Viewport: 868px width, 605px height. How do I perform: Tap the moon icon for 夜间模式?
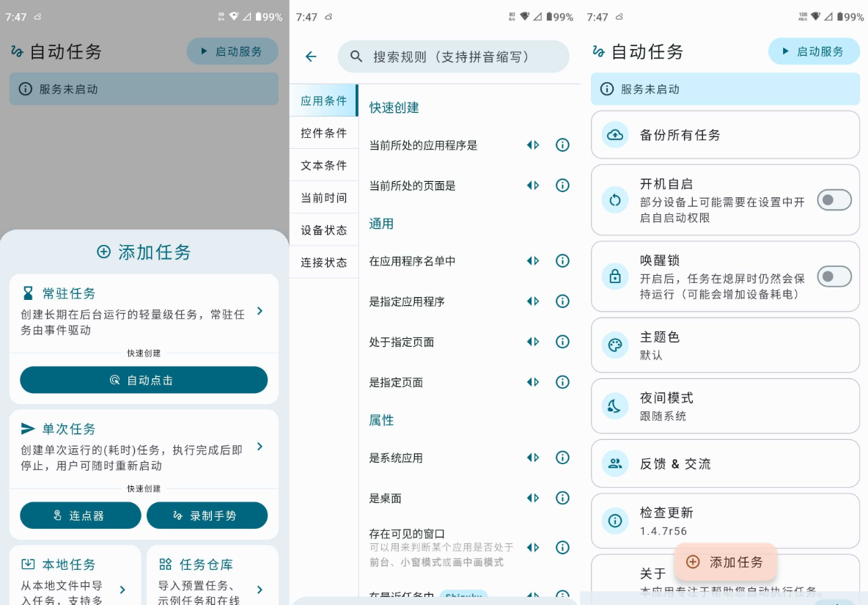click(x=615, y=406)
